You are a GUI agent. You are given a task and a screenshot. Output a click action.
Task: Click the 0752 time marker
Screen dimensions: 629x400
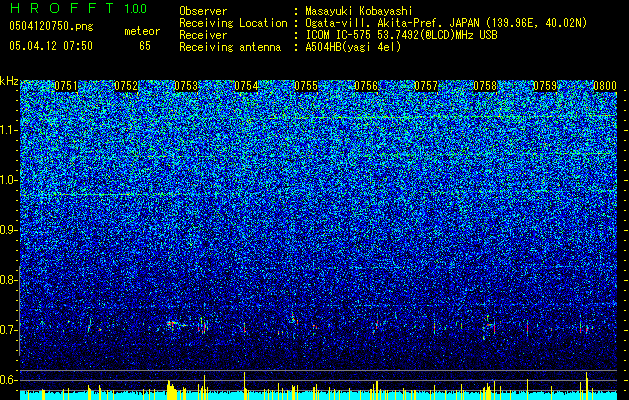126,86
